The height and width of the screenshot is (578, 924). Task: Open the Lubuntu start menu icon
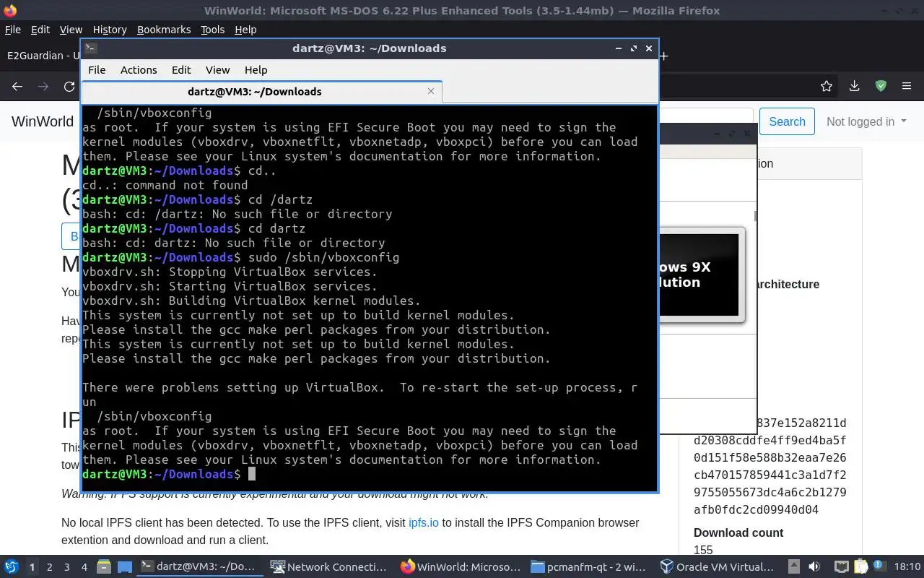(11, 567)
